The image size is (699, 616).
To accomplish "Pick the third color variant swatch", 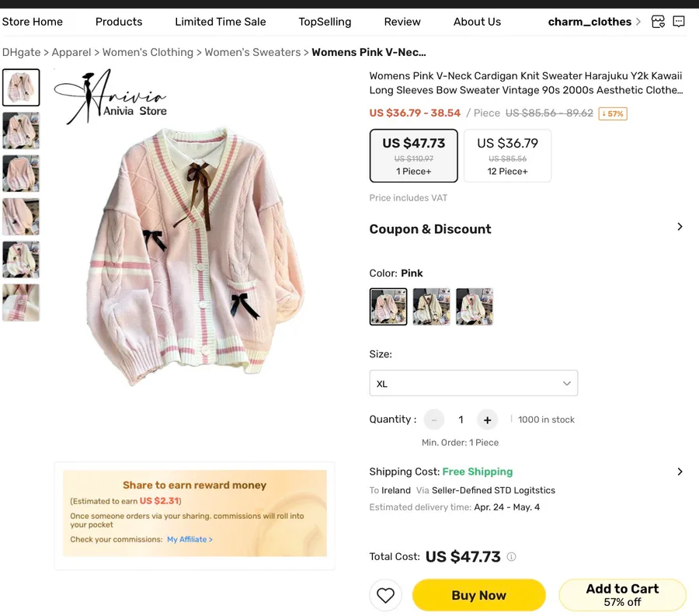I will pyautogui.click(x=474, y=306).
